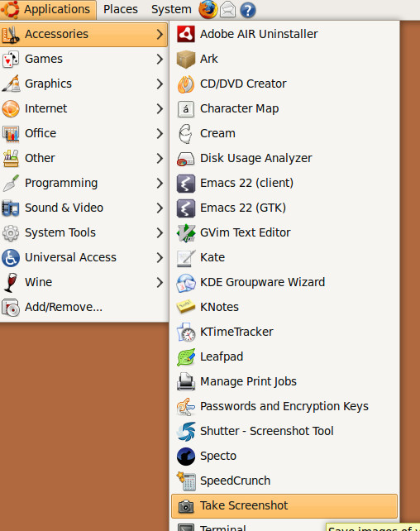Launch Disk Usage Analyzer entry

point(284,158)
